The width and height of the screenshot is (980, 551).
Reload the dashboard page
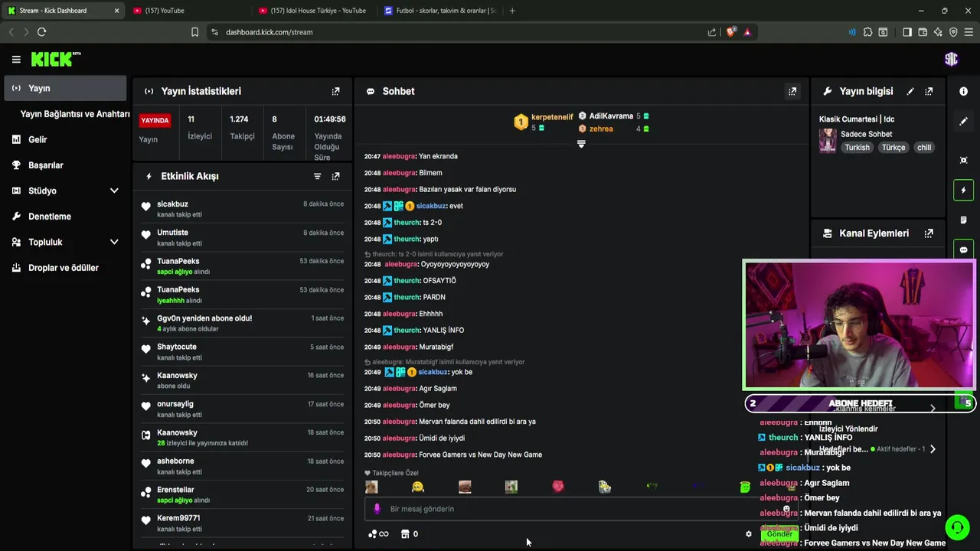point(41,32)
